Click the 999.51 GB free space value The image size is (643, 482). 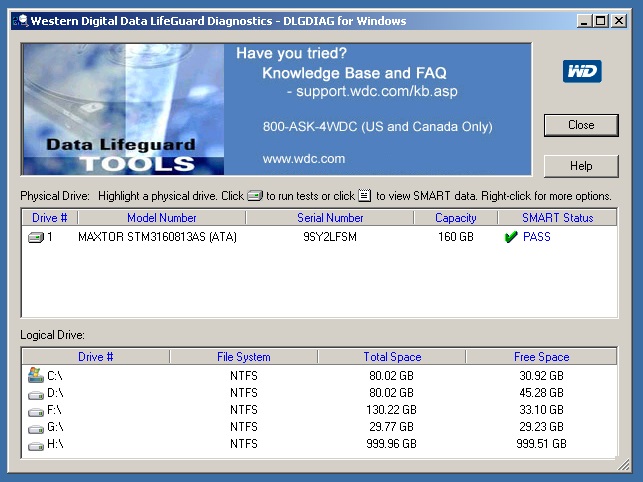point(541,444)
